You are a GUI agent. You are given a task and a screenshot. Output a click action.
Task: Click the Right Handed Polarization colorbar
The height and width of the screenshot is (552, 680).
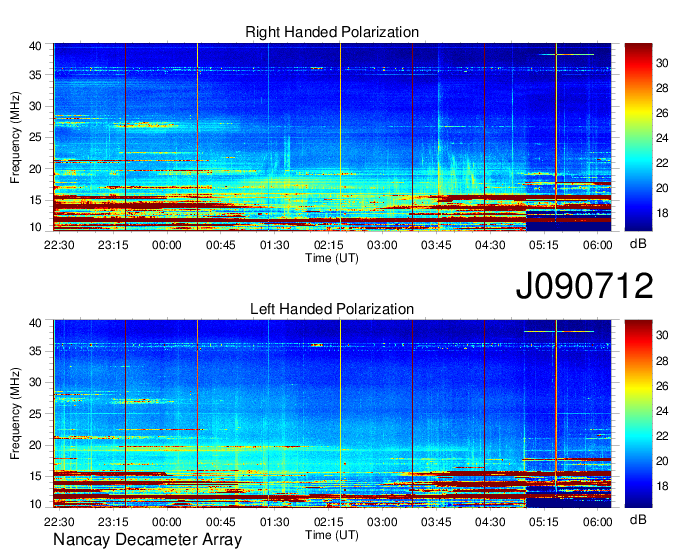click(638, 137)
